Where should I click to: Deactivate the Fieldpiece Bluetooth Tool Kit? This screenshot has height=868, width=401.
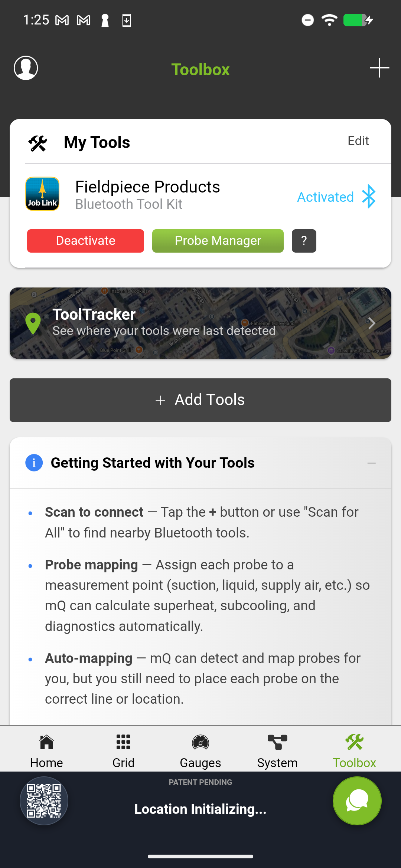tap(85, 241)
